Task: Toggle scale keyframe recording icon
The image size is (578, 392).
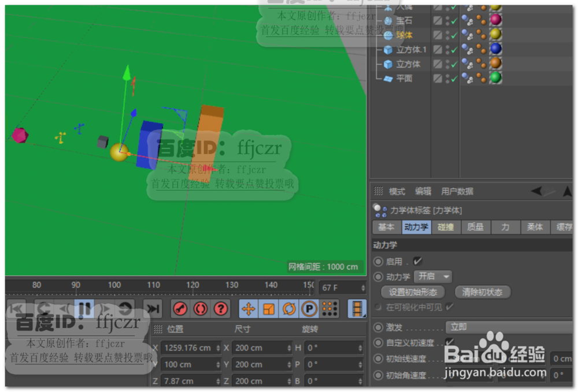Action: (269, 308)
